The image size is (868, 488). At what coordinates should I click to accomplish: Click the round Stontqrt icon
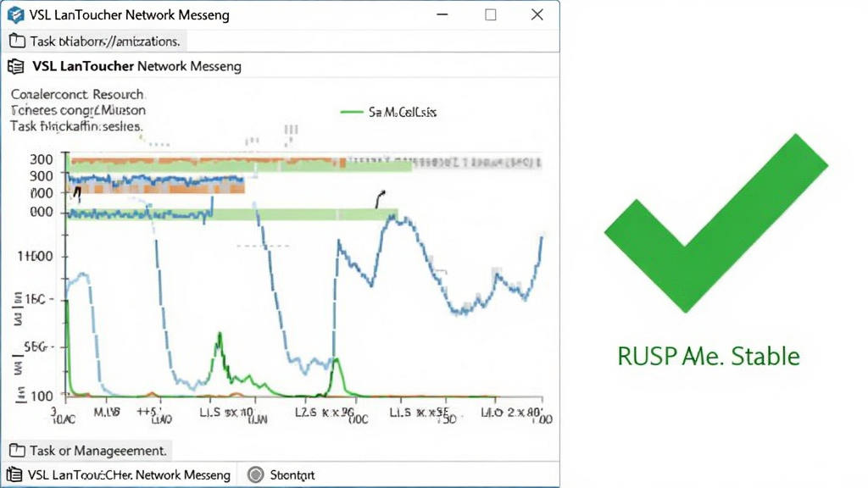click(x=256, y=474)
